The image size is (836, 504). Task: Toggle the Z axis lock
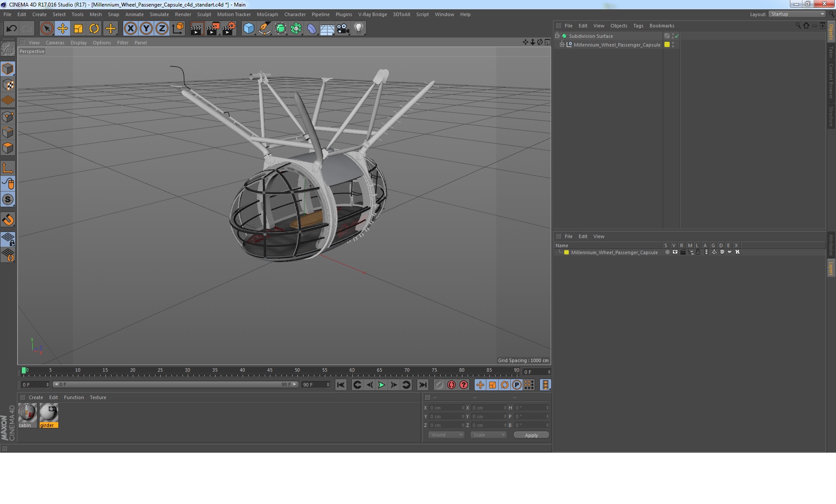(162, 29)
